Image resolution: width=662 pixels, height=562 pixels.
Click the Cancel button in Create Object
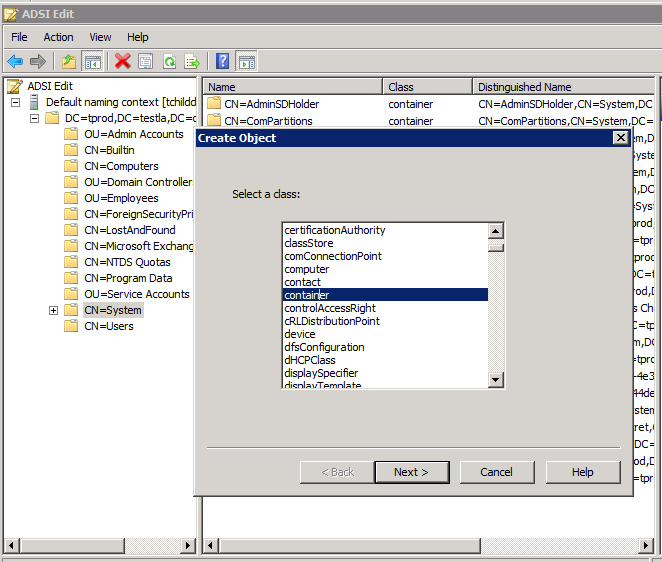pyautogui.click(x=496, y=472)
